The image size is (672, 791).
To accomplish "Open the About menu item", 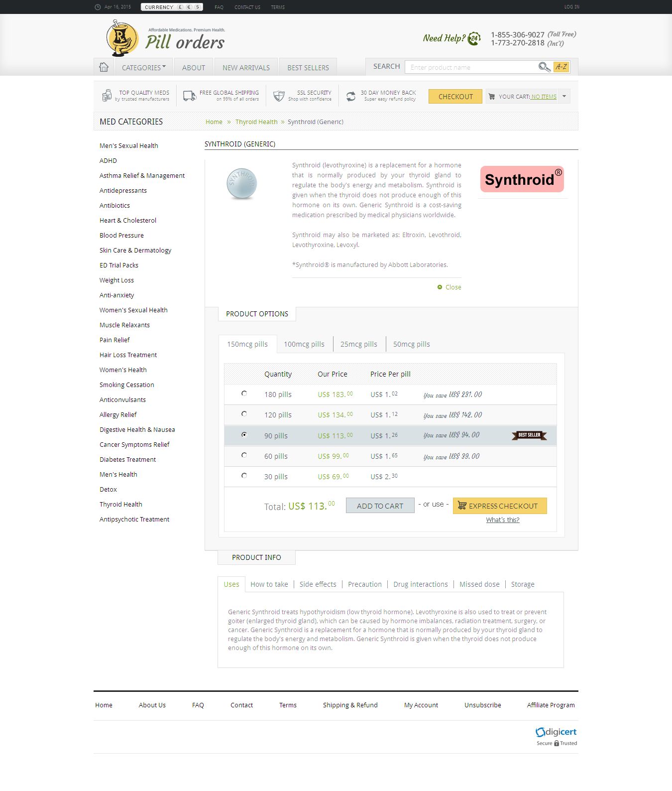I will (194, 67).
